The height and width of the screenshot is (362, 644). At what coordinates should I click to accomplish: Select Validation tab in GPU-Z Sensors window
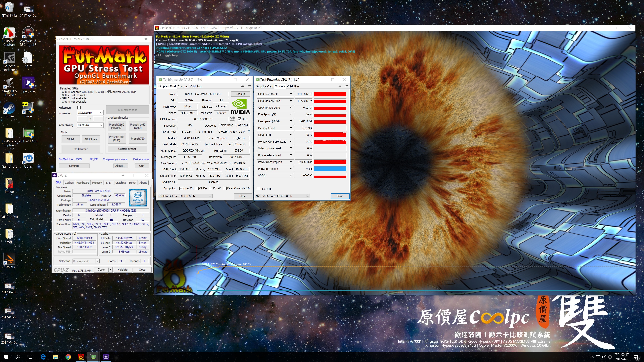[x=292, y=86]
